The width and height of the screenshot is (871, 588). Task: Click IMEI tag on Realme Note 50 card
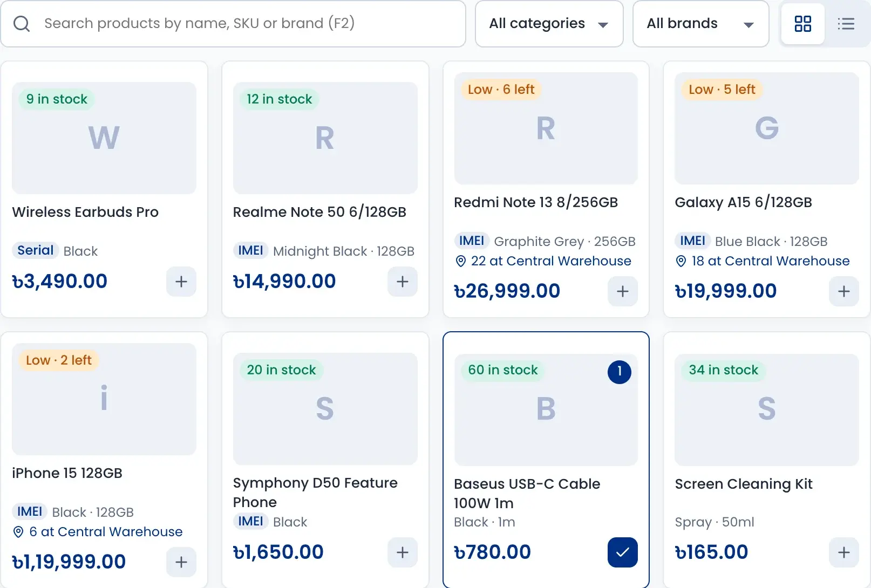(250, 250)
